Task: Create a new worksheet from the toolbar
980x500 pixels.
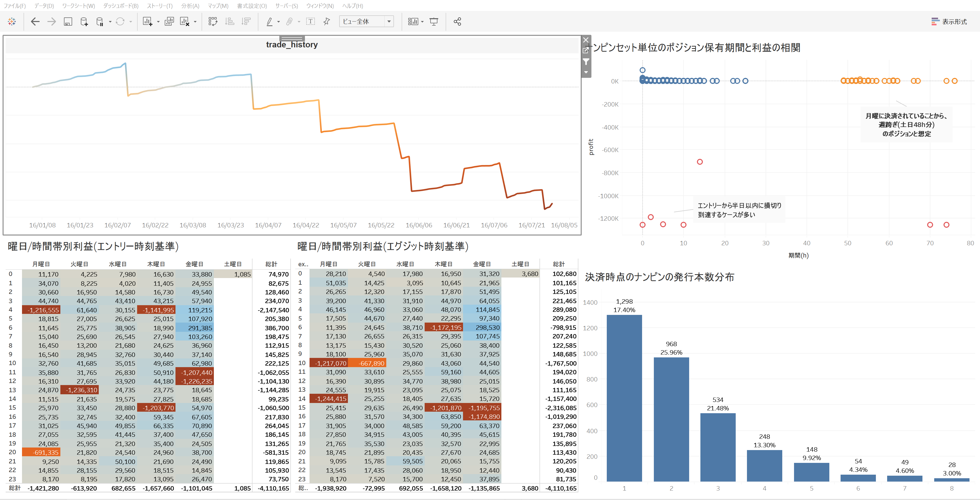Action: pos(147,22)
